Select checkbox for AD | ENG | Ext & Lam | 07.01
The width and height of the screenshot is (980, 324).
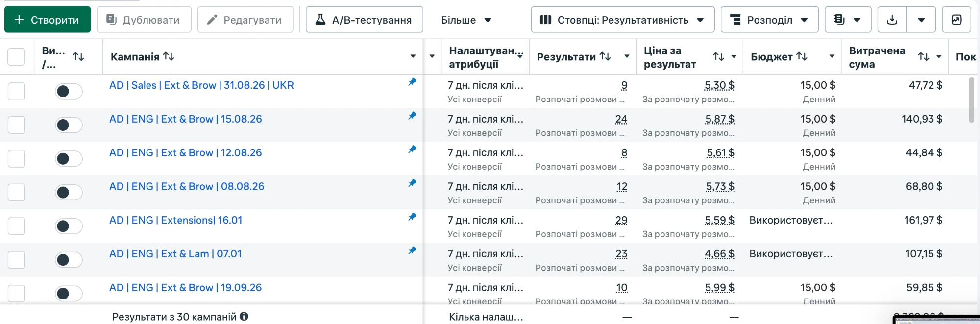(x=16, y=259)
